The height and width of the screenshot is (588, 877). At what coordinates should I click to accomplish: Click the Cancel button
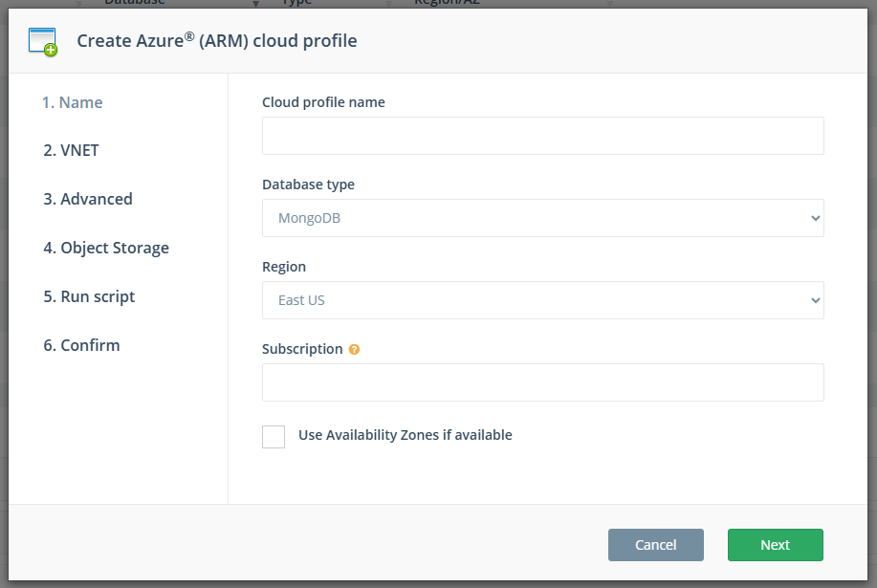tap(655, 545)
